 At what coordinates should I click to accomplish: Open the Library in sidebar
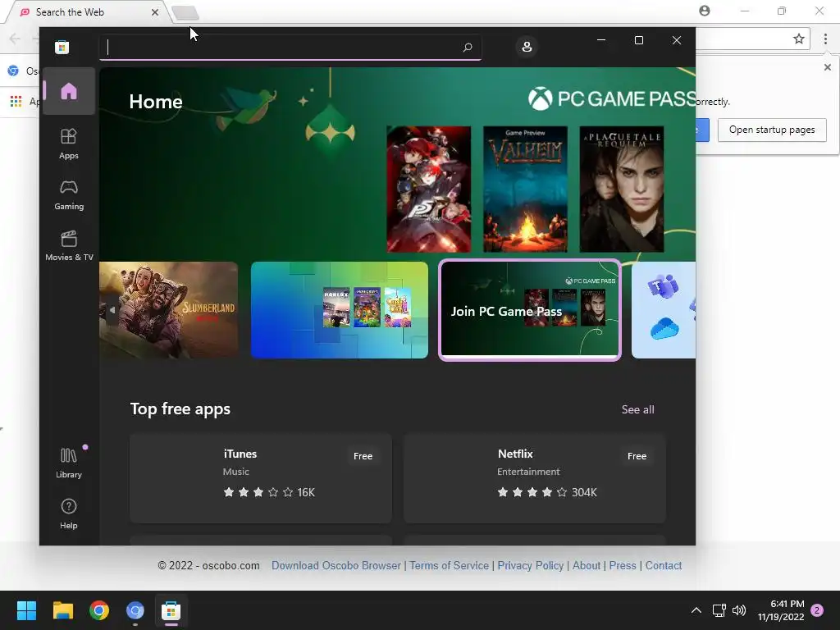point(69,463)
